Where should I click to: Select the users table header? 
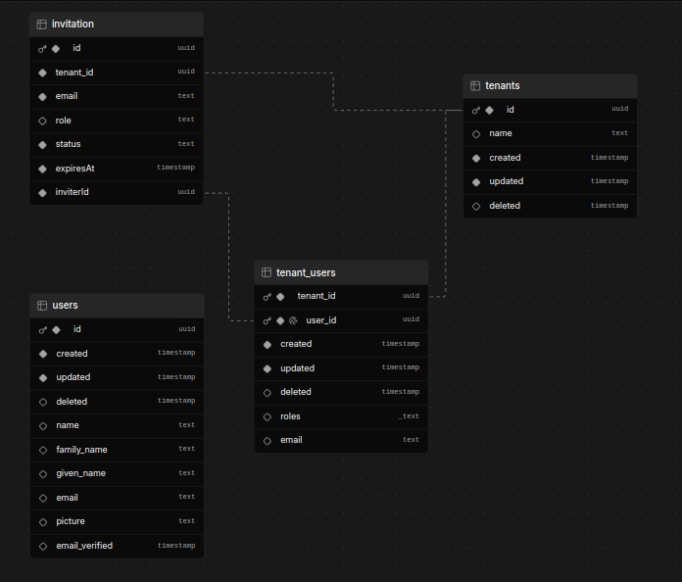[x=117, y=305]
